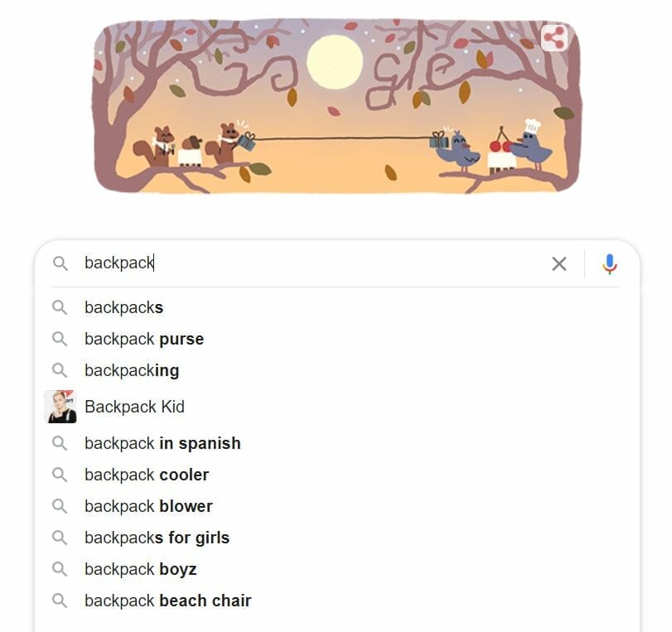Click the share icon on the doodle

[x=554, y=38]
